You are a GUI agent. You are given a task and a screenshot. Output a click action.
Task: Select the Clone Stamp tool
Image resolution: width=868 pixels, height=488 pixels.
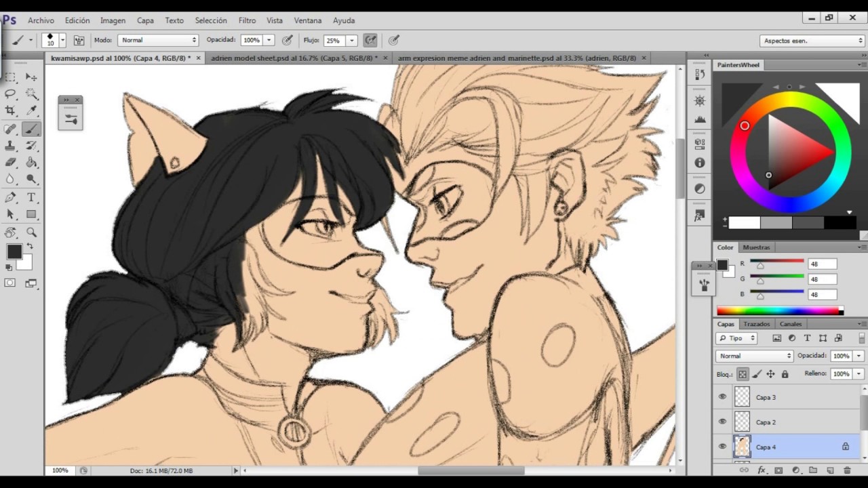click(11, 146)
